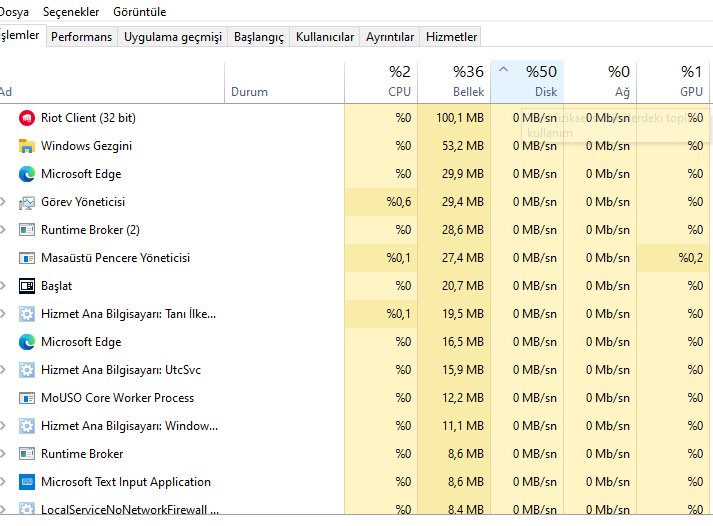Screen dimensions: 713x526
Task: Expand Hizmet Ana Bilgisayarı: Tanı İlke group
Action: (3, 314)
